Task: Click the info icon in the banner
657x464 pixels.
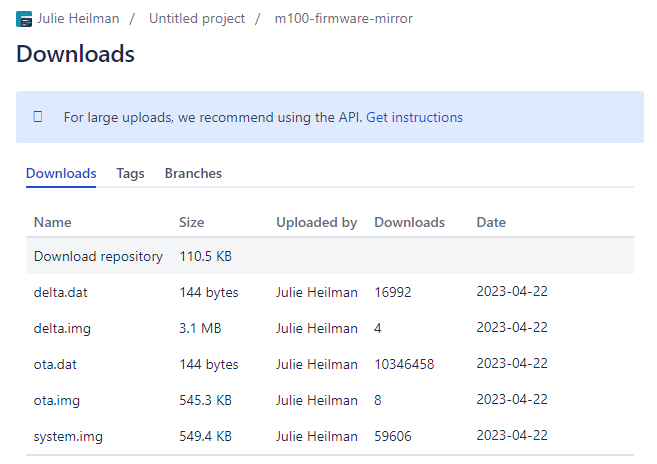Action: click(38, 117)
